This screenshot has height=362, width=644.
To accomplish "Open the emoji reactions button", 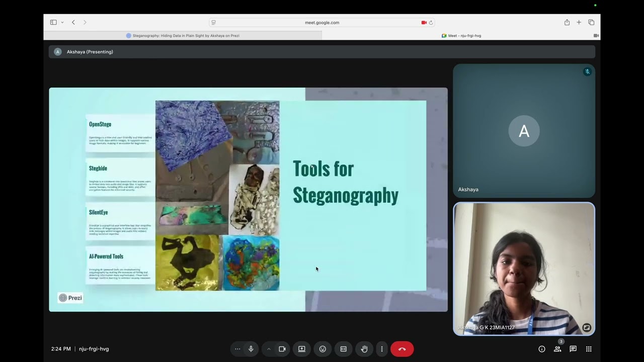I will pyautogui.click(x=323, y=349).
